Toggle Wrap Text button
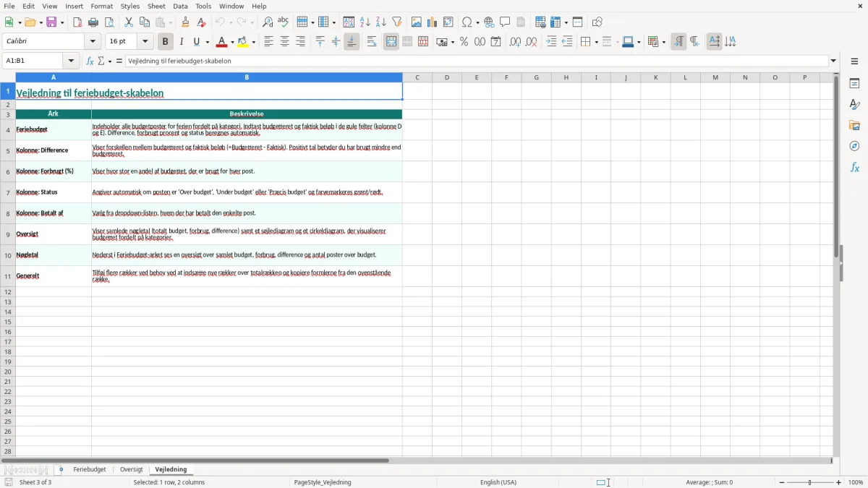Image resolution: width=868 pixels, height=488 pixels. click(x=372, y=42)
